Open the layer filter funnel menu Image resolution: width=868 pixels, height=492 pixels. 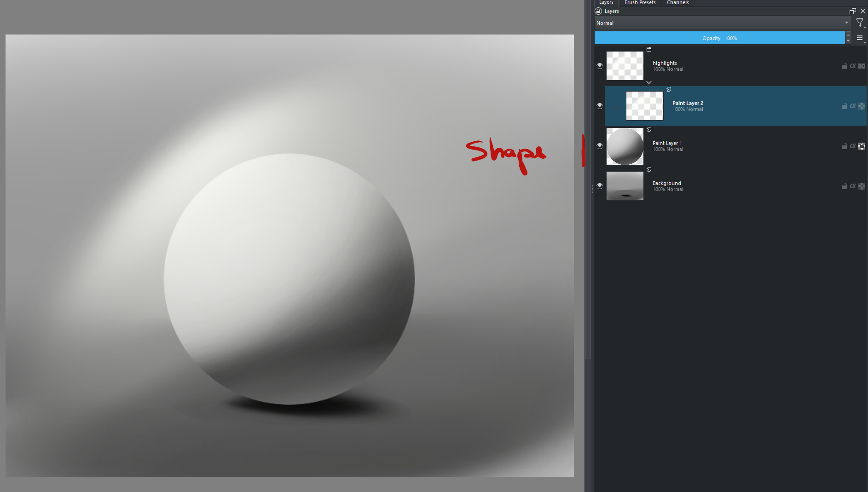click(860, 23)
